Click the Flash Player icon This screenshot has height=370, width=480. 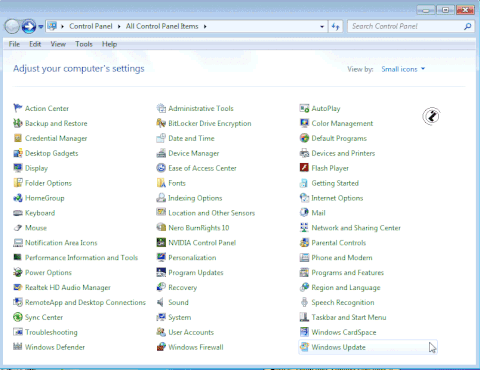point(304,168)
